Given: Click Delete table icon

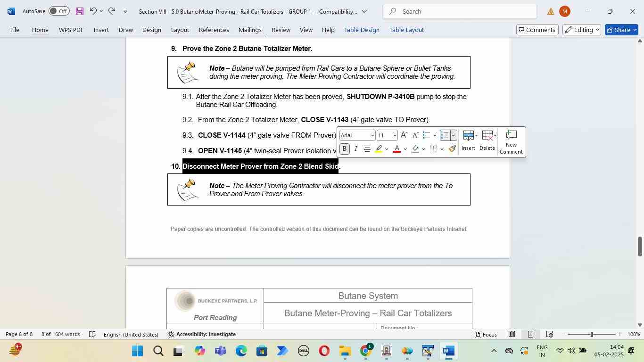Looking at the screenshot, I should [487, 136].
